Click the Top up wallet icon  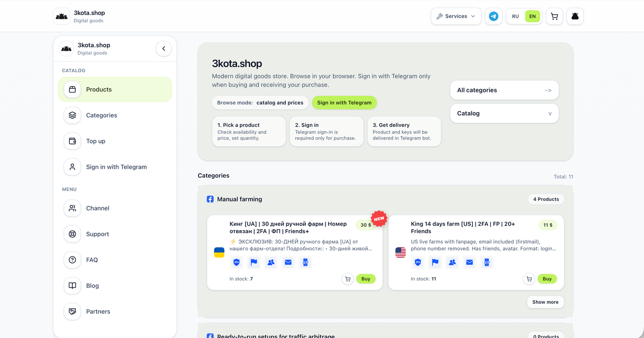72,141
